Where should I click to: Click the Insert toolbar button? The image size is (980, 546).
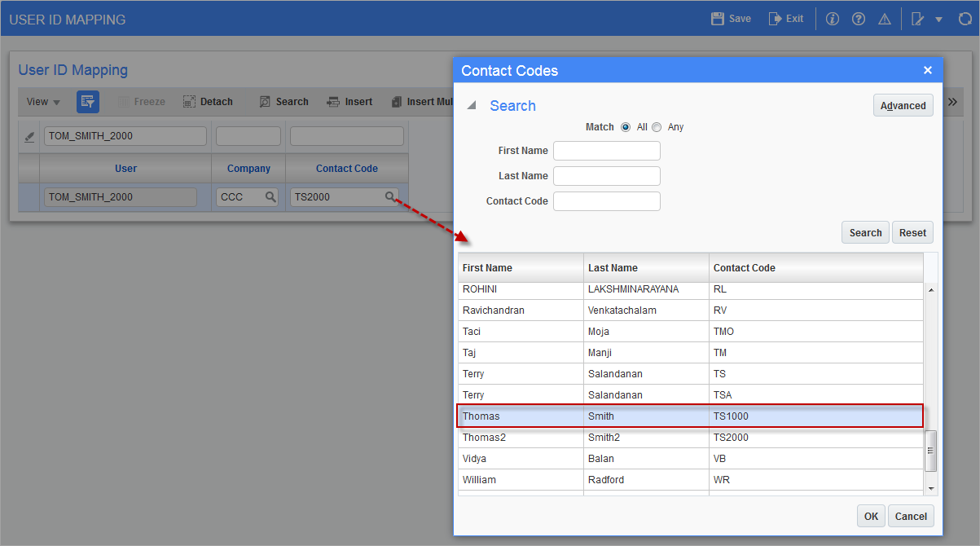pos(349,102)
